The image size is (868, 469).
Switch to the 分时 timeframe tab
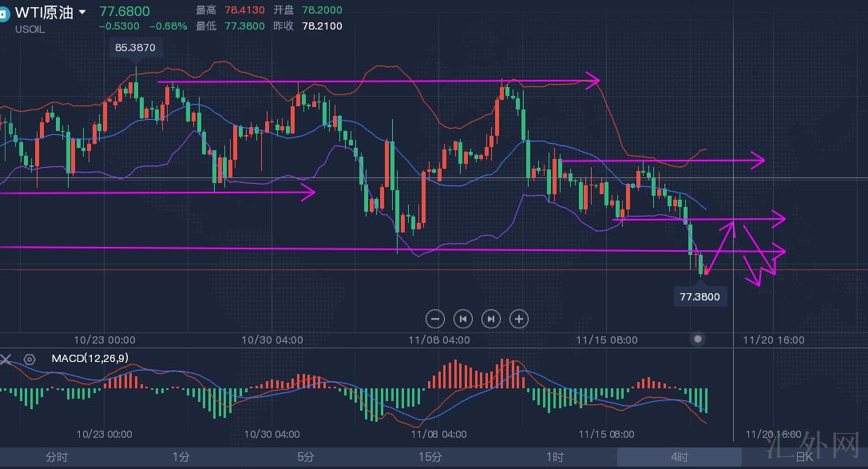57,457
